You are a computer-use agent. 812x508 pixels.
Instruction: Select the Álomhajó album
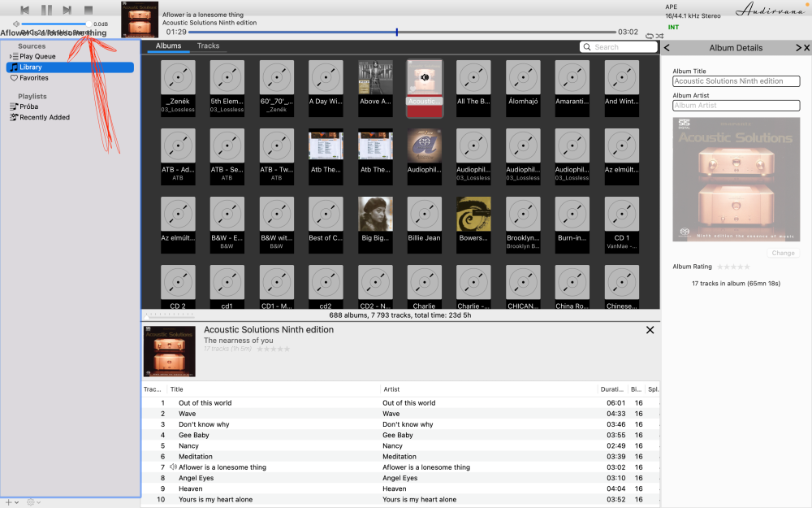pos(523,88)
